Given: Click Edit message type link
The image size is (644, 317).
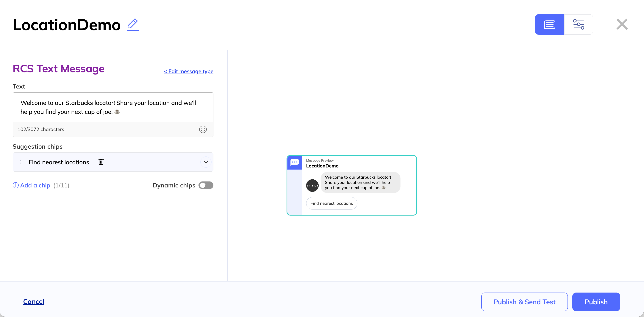Looking at the screenshot, I should pos(188,71).
